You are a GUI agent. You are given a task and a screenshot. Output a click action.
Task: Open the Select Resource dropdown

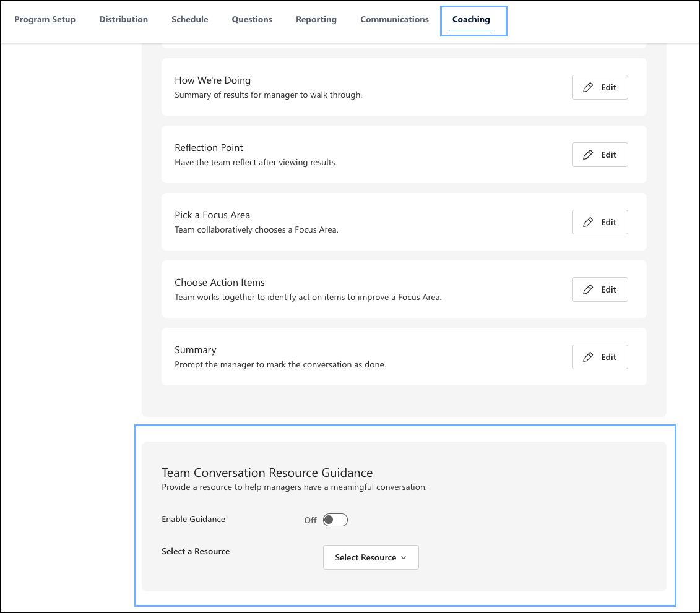pyautogui.click(x=371, y=557)
